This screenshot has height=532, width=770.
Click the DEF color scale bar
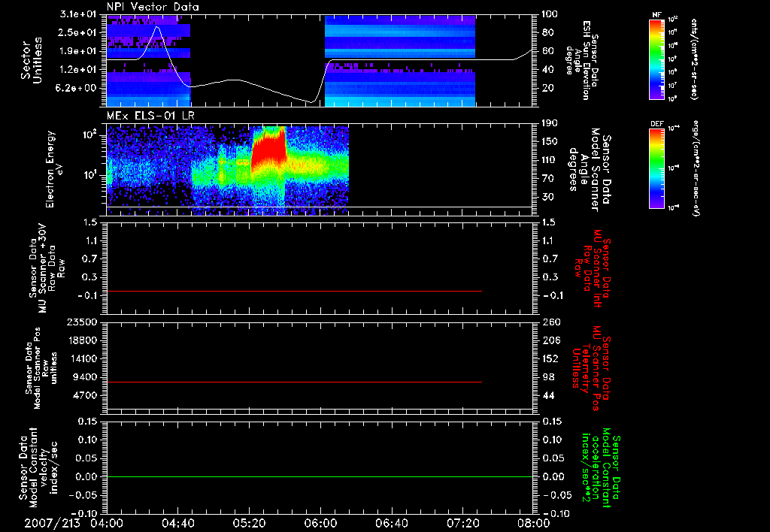pyautogui.click(x=657, y=168)
